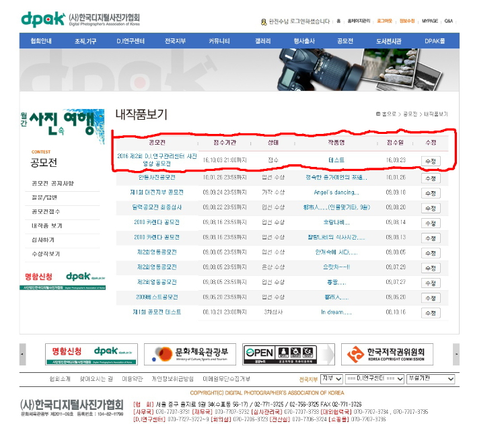Click 심사하기 in the left sidebar
The width and height of the screenshot is (504, 424).
click(45, 240)
